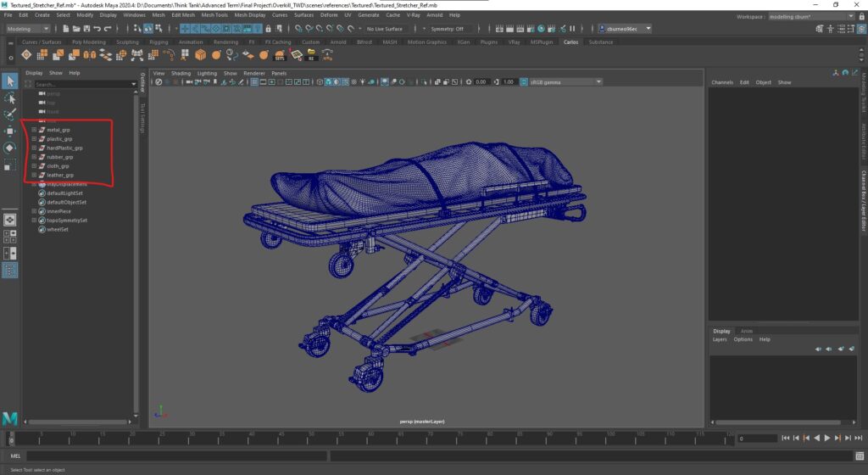This screenshot has width=868, height=475.
Task: Click the Outliner search field
Action: (81, 84)
